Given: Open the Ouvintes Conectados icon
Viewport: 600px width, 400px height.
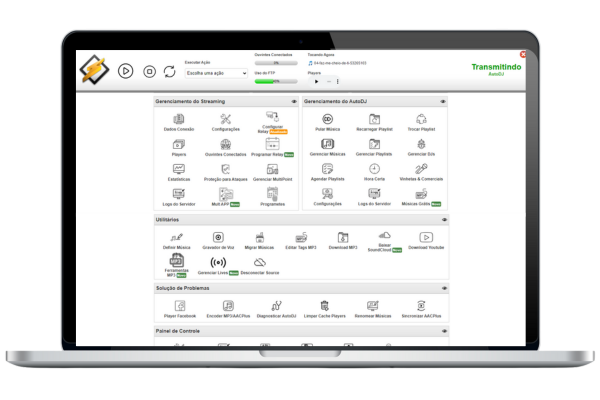Looking at the screenshot, I should click(x=225, y=144).
